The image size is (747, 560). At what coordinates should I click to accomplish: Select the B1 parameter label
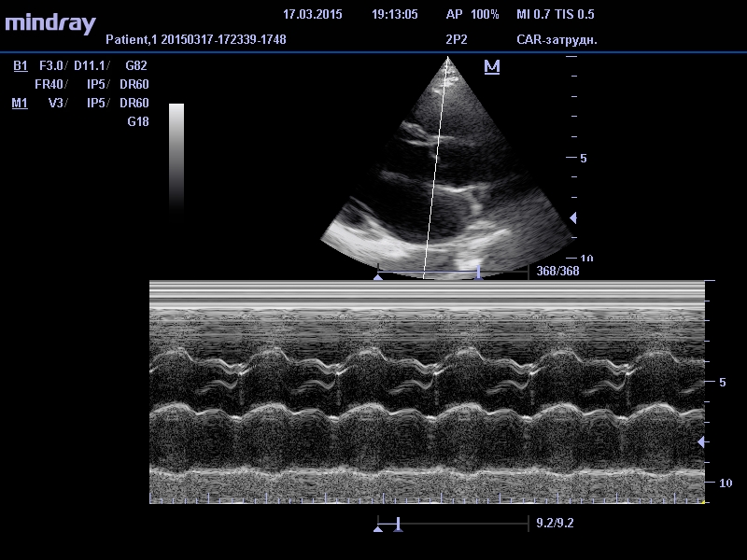21,66
